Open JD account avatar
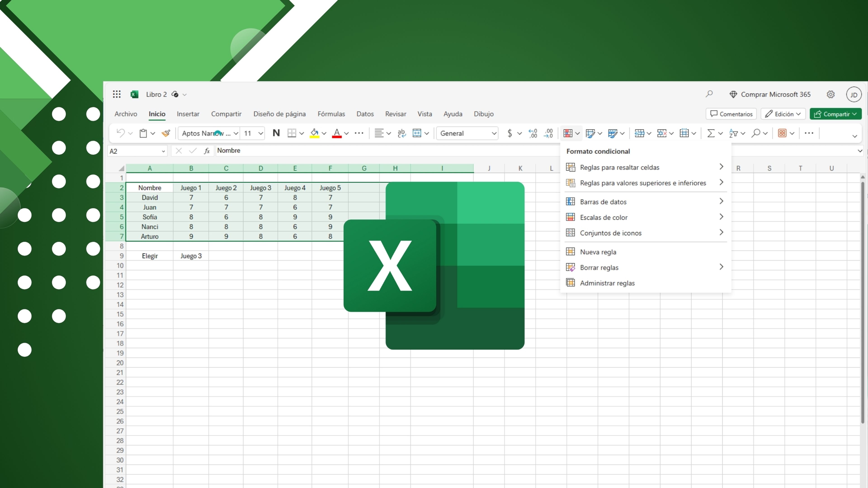The image size is (868, 488). pos(854,95)
